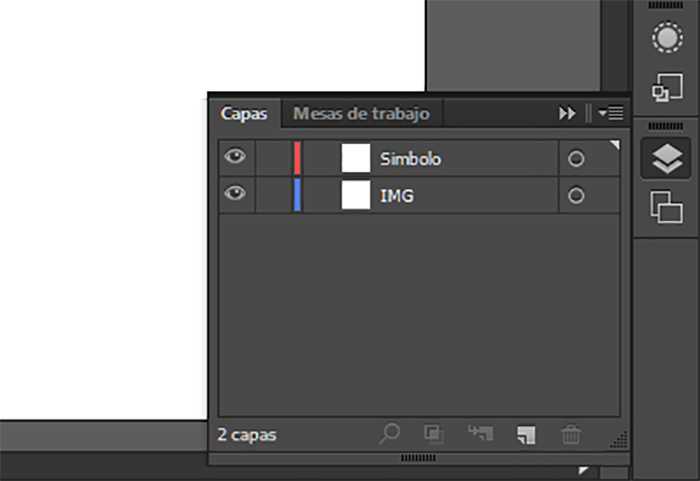Click the Create New Sublayer icon
The image size is (700, 481).
(x=480, y=434)
